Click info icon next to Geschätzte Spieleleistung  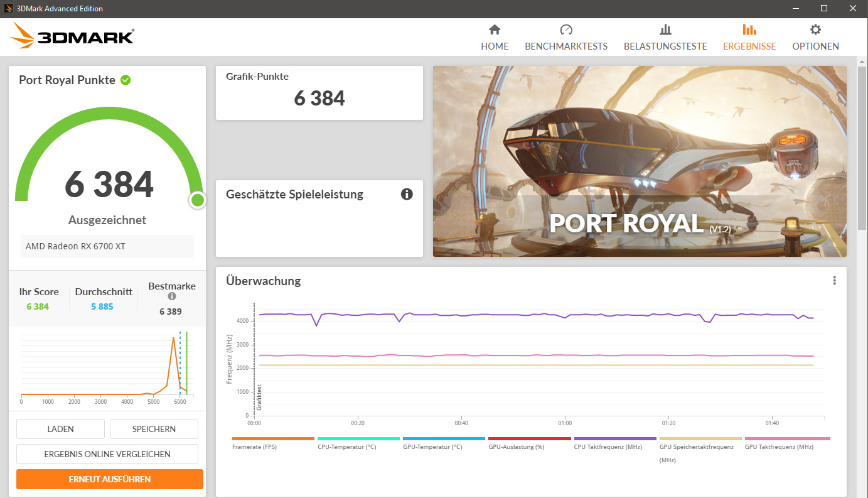[407, 194]
